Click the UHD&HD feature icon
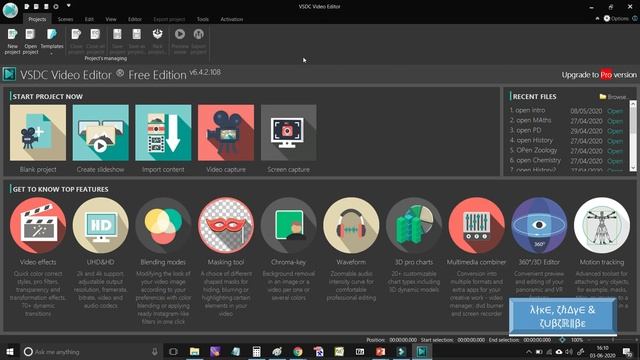 (x=100, y=225)
